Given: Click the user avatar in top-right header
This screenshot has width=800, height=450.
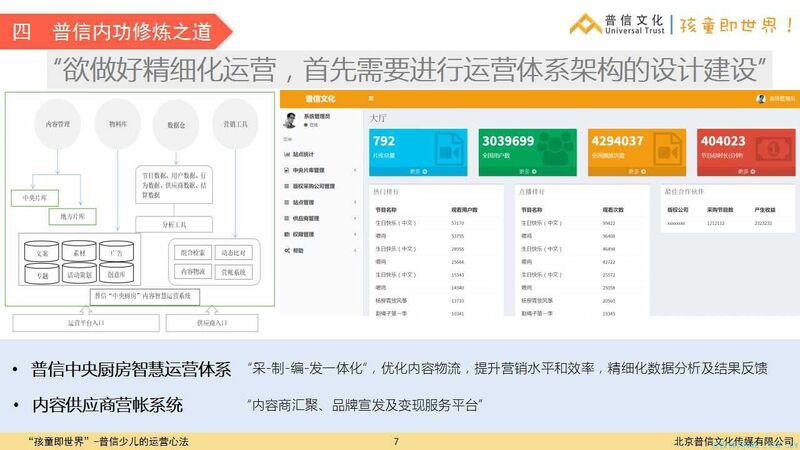Looking at the screenshot, I should coord(761,99).
